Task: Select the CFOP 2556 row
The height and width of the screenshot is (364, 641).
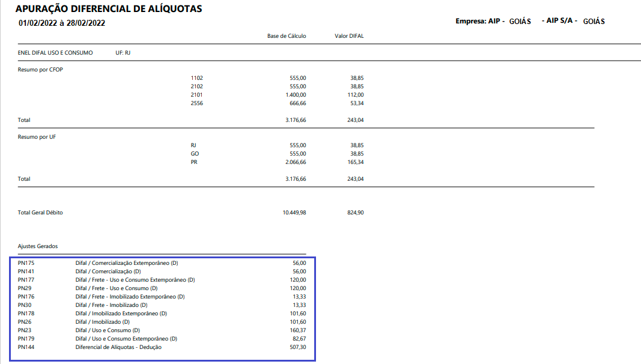Action: tap(277, 103)
